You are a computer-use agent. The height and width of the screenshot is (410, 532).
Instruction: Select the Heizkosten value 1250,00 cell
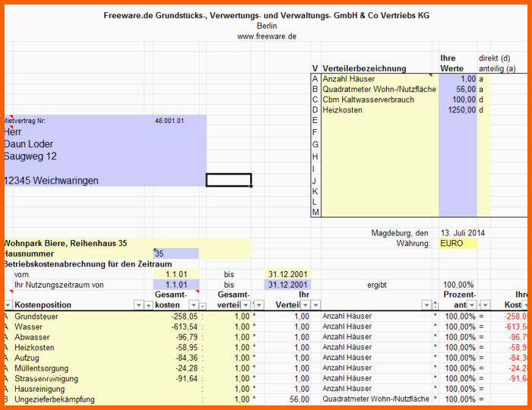(458, 110)
